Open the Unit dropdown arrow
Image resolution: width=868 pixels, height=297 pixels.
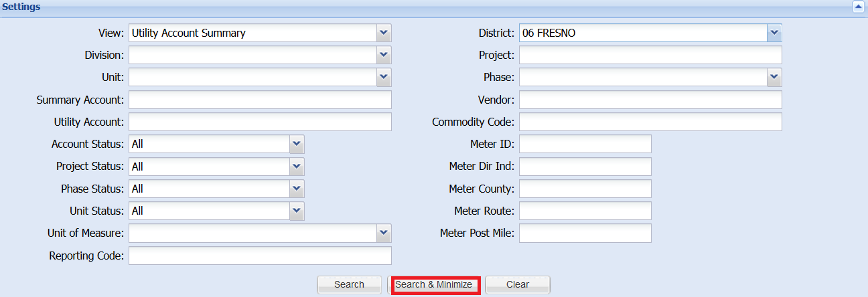[x=383, y=77]
